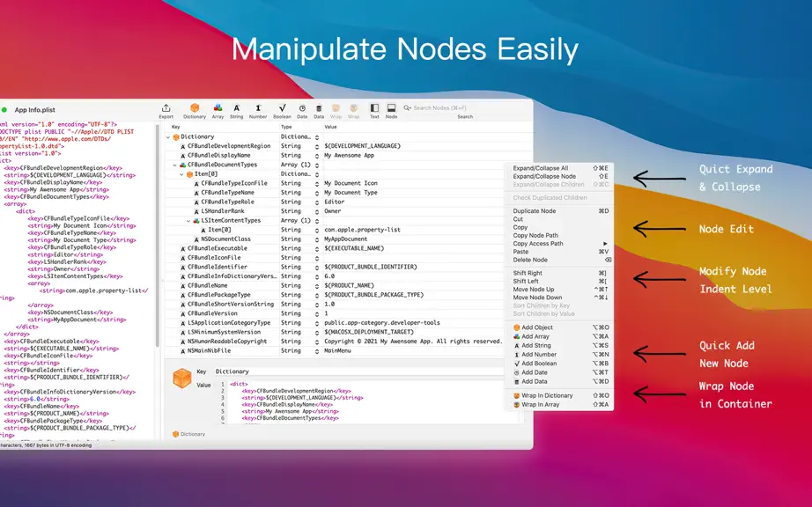Toggle the Node panel view
This screenshot has height=507, width=812.
click(392, 111)
